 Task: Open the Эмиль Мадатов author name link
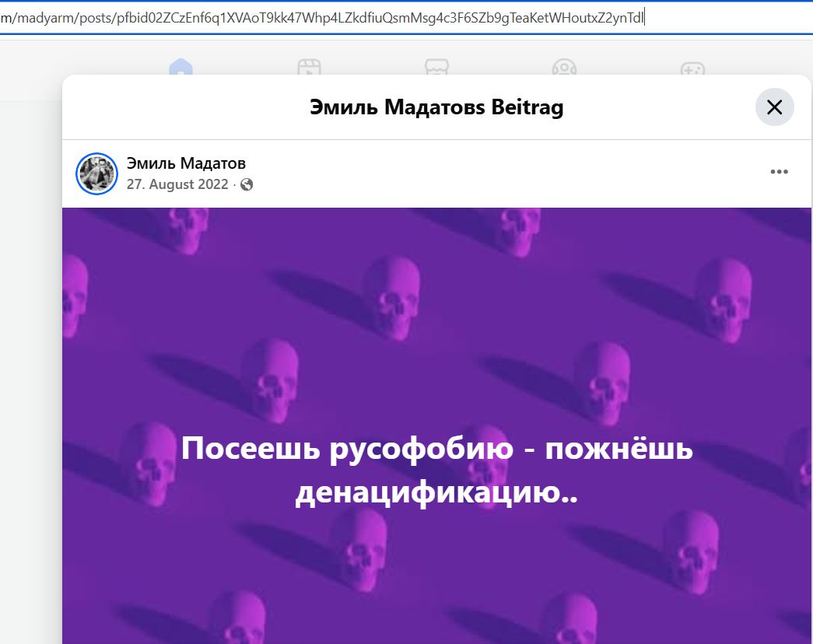point(186,163)
